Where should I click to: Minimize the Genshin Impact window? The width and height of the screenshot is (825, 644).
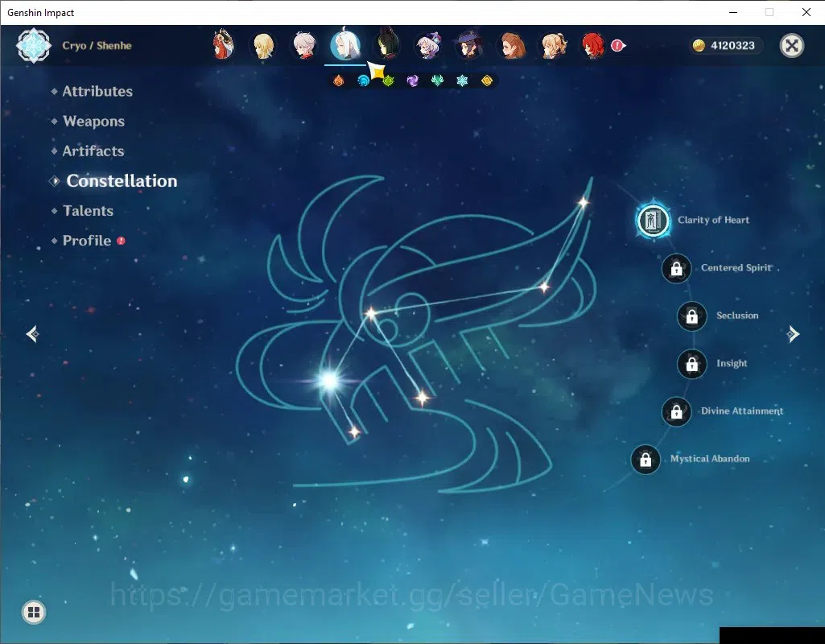click(x=733, y=12)
